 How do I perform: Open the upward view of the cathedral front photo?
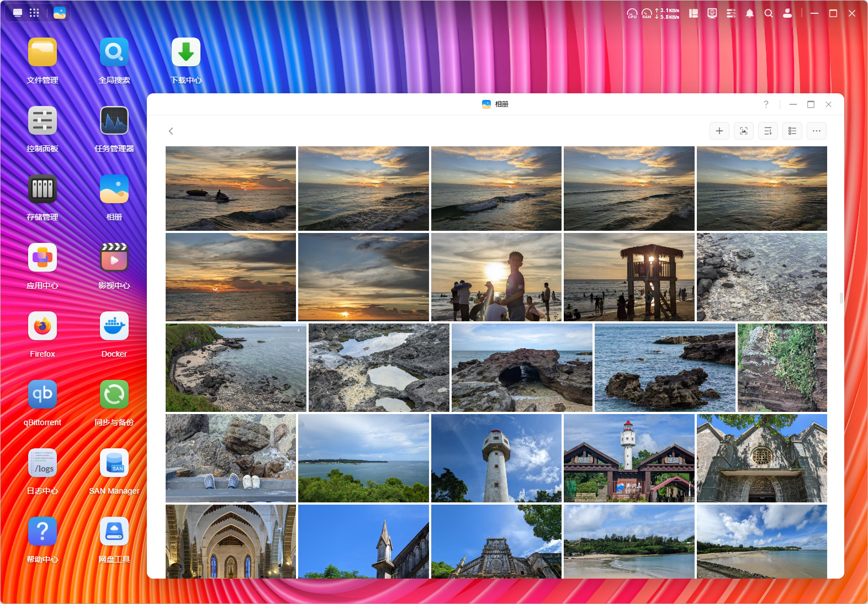coord(496,542)
